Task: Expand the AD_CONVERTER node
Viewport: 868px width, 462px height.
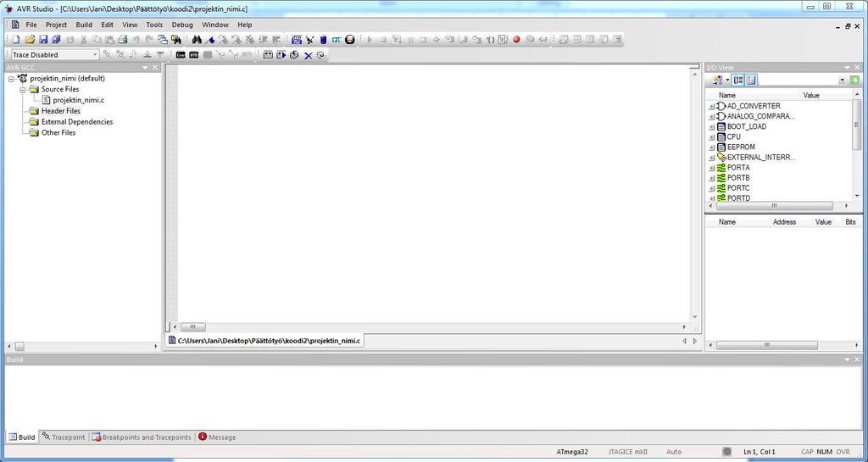Action: coord(712,106)
